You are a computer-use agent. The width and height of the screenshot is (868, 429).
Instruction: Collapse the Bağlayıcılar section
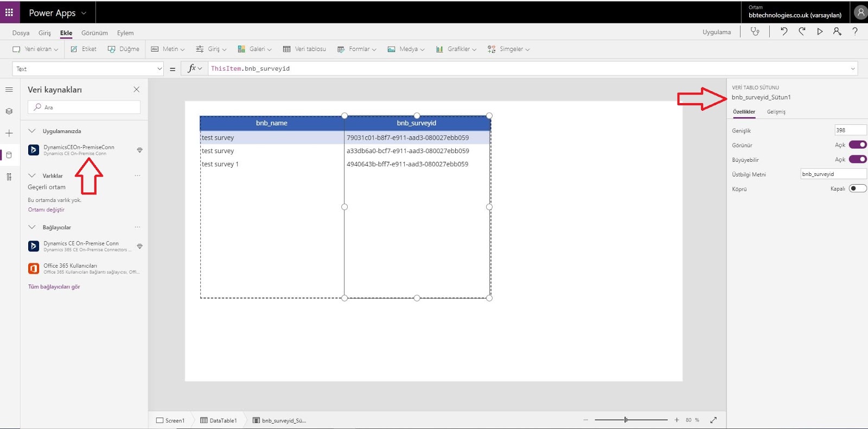tap(32, 227)
